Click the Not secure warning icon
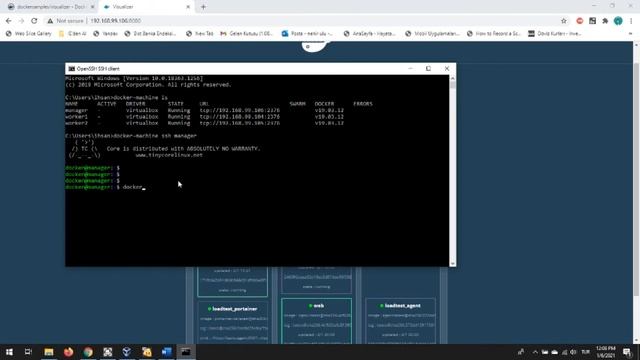 tap(50, 21)
